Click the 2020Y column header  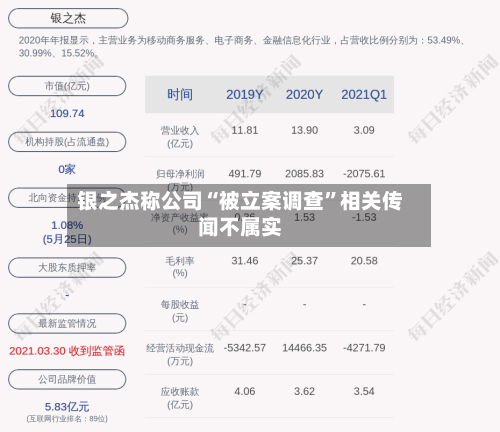(304, 95)
